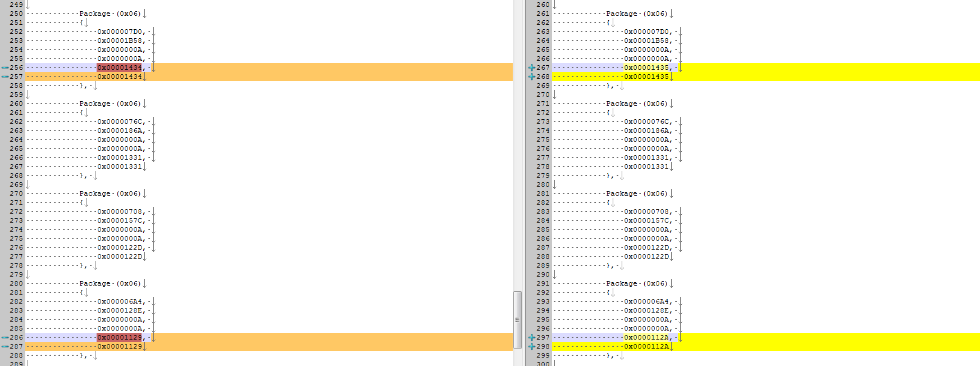Click 0x000007D0 on left line 252

coord(120,31)
